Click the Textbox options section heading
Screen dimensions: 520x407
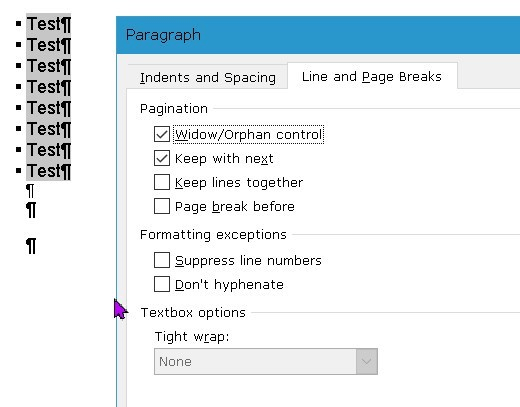[x=193, y=313]
